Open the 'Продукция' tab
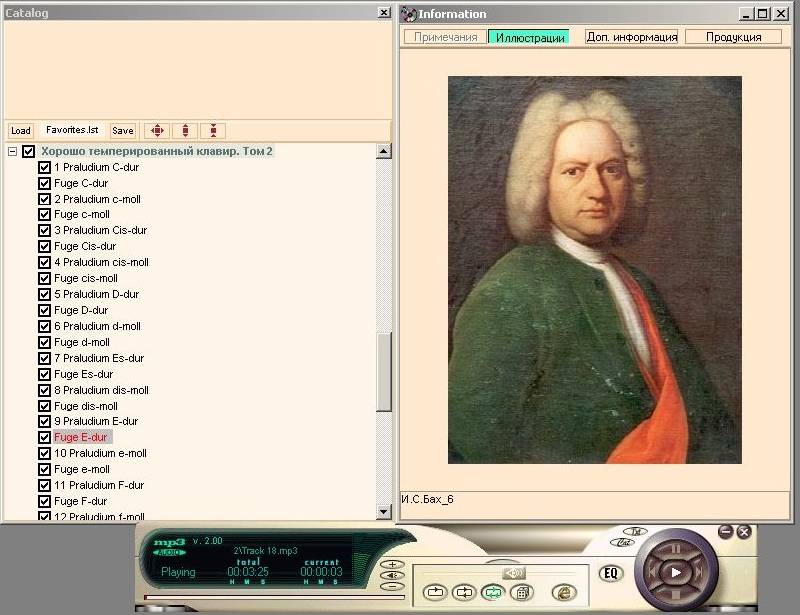 733,37
